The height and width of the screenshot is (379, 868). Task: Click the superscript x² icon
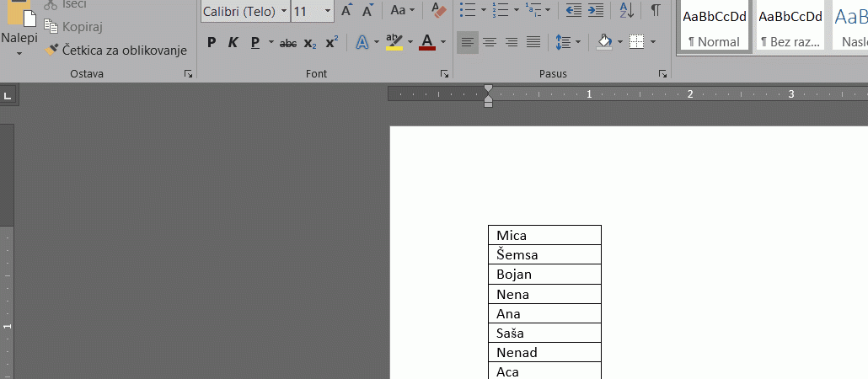331,43
